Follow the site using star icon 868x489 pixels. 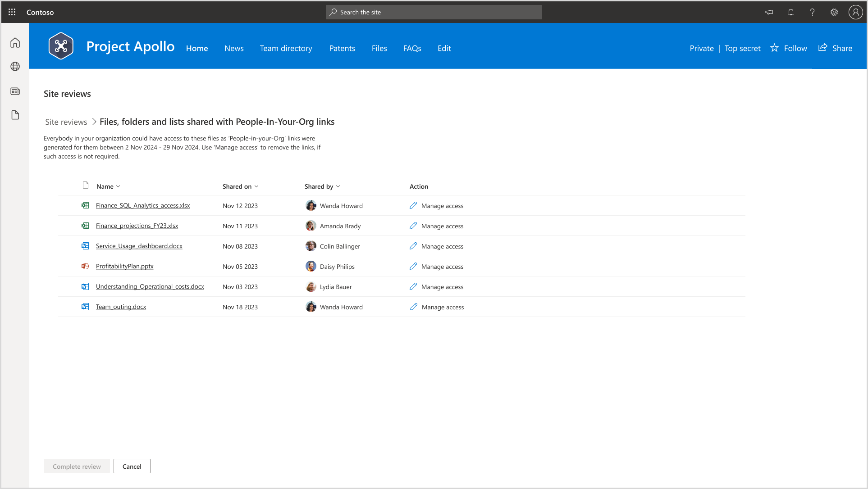[x=774, y=48]
